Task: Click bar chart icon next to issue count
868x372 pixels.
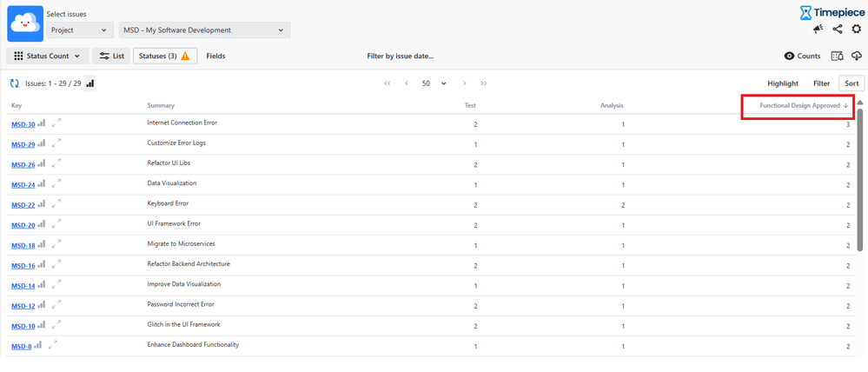Action: (89, 83)
